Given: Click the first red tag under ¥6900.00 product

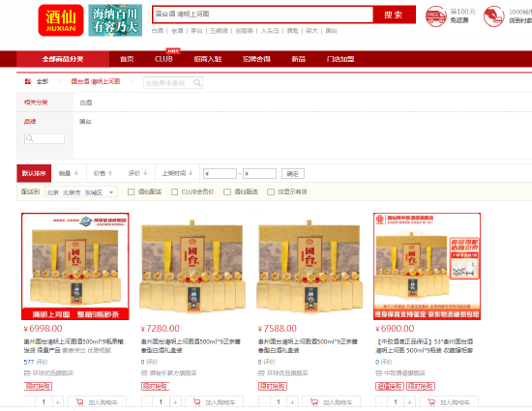Looking at the screenshot, I should tap(390, 386).
